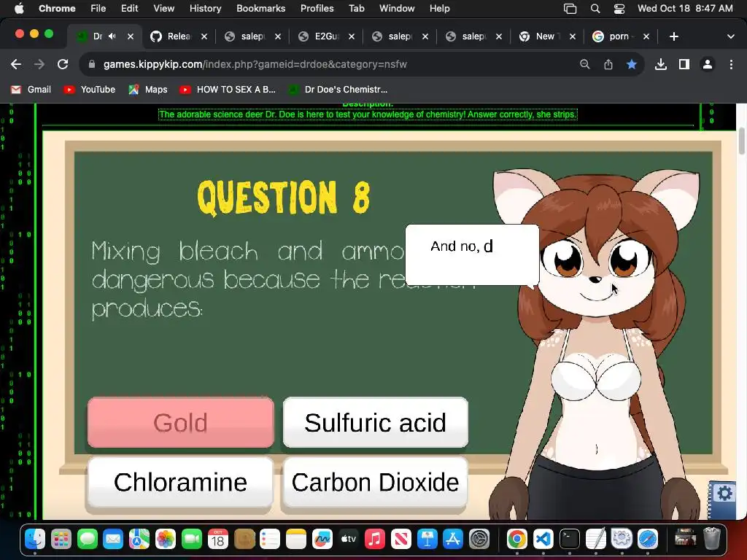Click the menu bar date and time

(x=685, y=9)
